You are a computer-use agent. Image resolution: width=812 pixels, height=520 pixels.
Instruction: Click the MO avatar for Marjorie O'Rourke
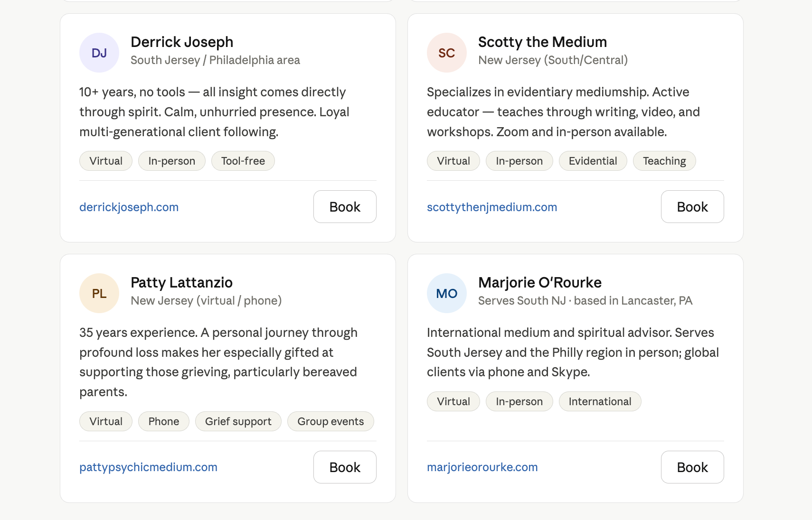(447, 293)
